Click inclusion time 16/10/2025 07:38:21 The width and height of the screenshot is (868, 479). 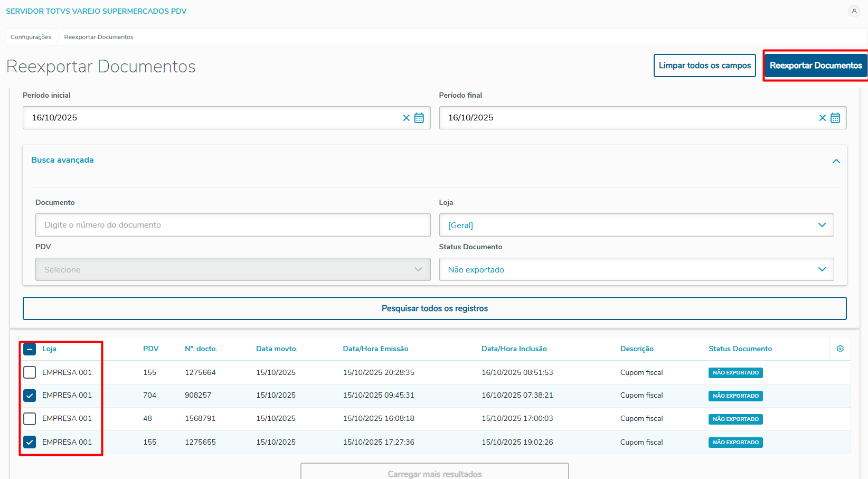(517, 395)
